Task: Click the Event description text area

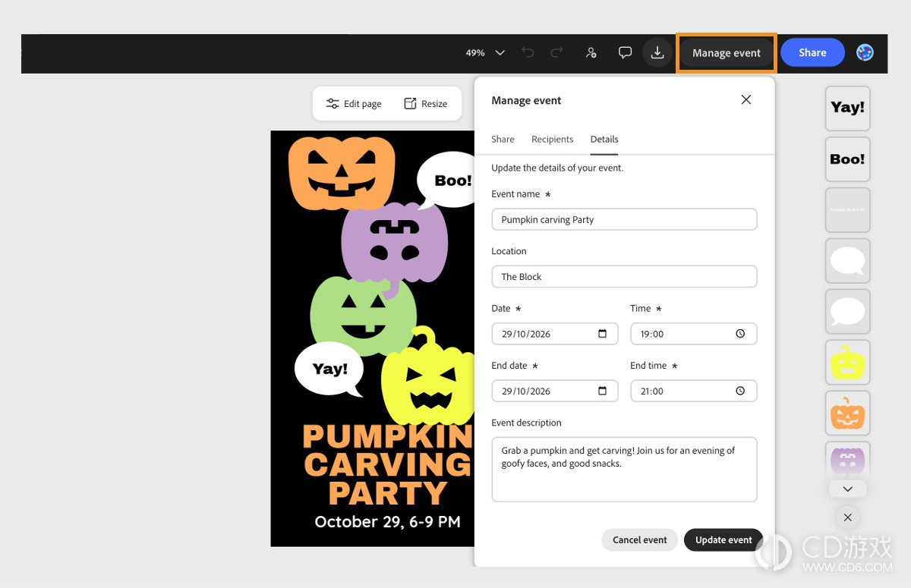Action: [624, 469]
